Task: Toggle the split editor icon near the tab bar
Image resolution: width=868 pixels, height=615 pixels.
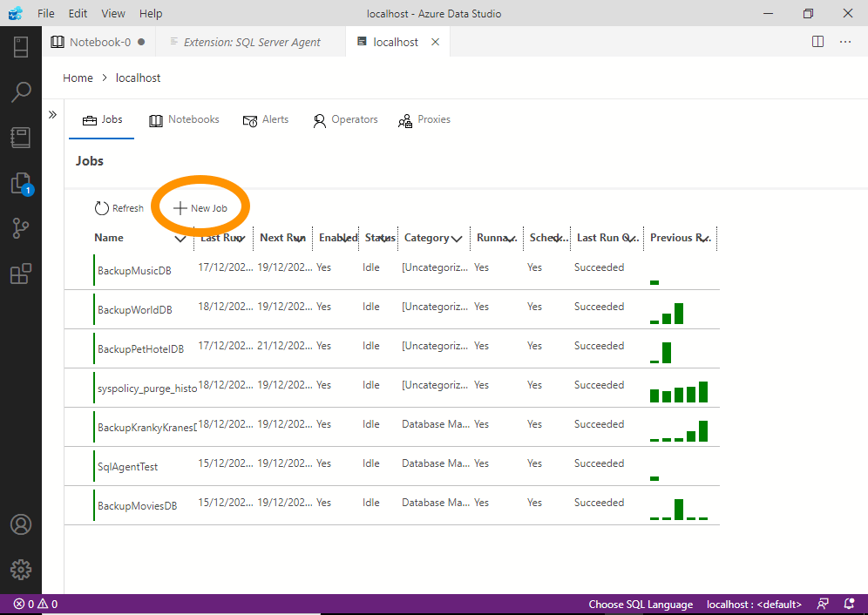Action: click(817, 41)
